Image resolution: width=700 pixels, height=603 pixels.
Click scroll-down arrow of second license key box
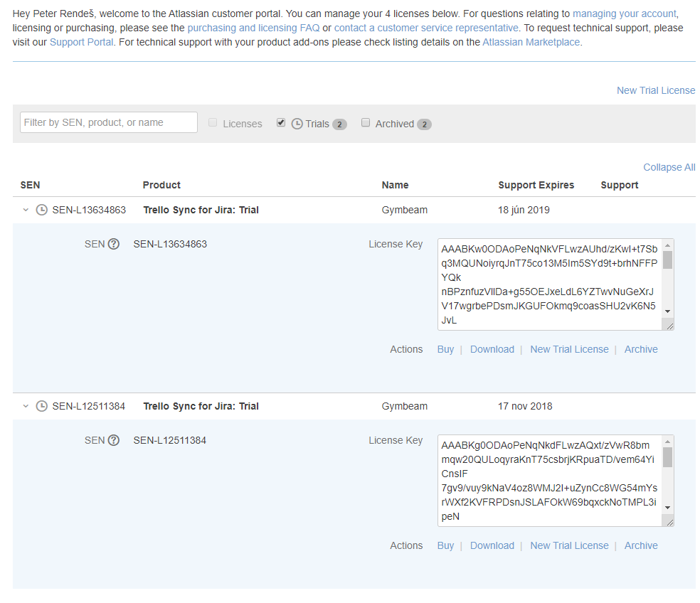tap(667, 508)
